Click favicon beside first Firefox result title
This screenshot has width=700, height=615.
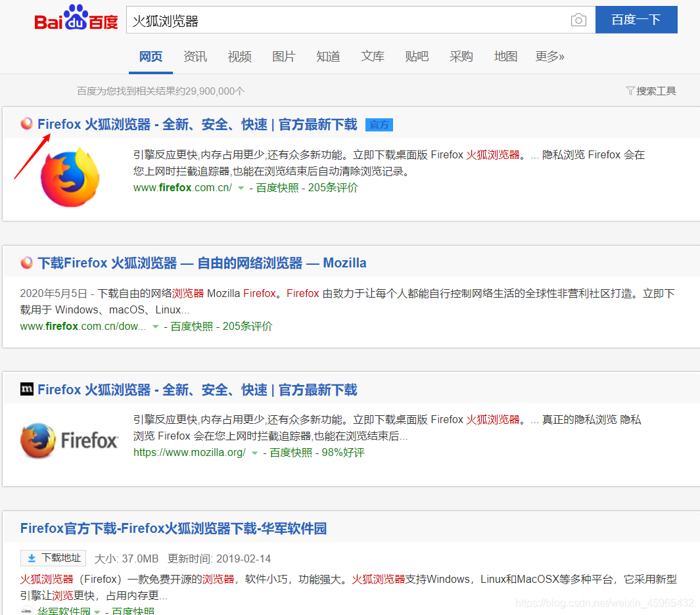tap(27, 124)
